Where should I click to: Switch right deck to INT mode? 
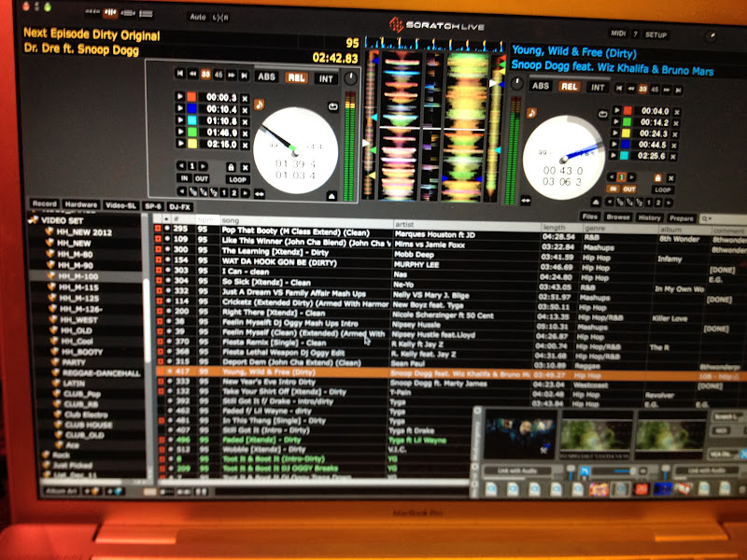(598, 88)
